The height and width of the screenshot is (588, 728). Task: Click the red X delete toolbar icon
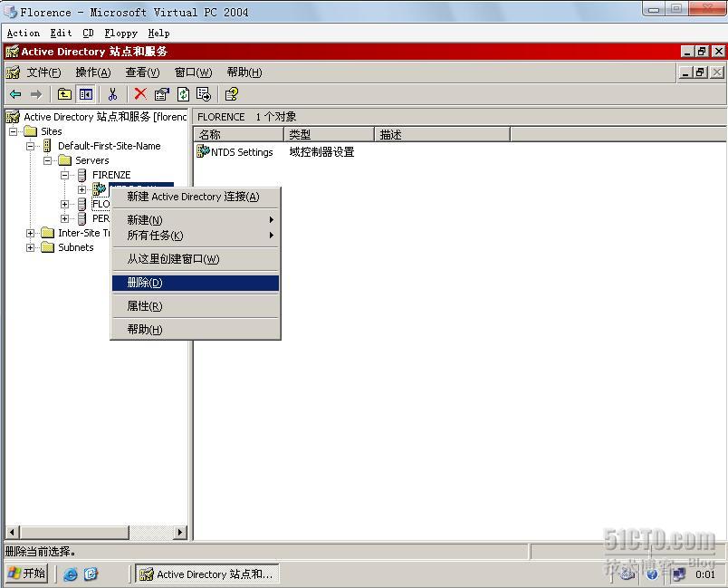pos(139,94)
